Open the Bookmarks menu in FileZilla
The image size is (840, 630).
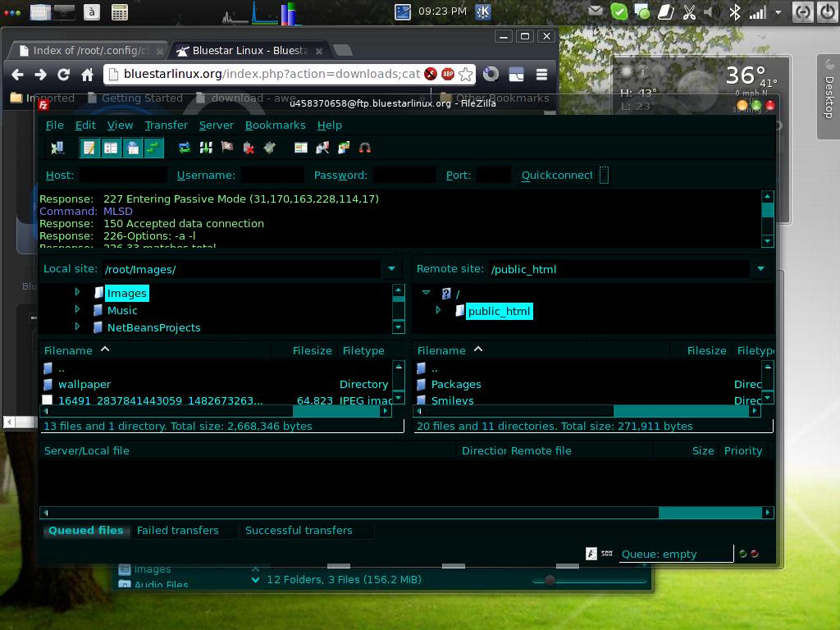point(276,126)
